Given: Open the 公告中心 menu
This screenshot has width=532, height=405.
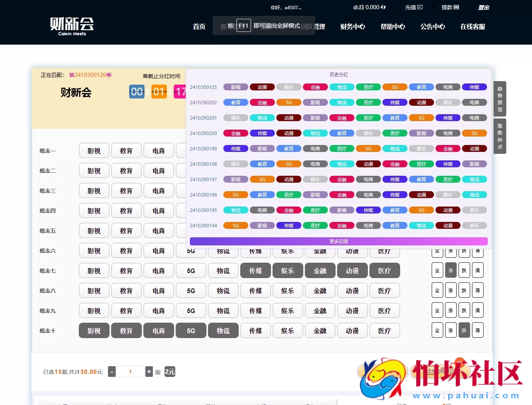Looking at the screenshot, I should point(432,27).
